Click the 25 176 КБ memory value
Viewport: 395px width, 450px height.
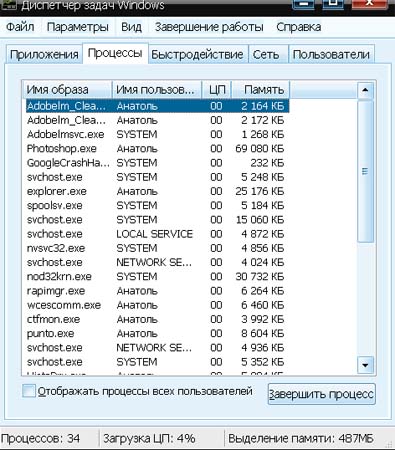(x=260, y=191)
